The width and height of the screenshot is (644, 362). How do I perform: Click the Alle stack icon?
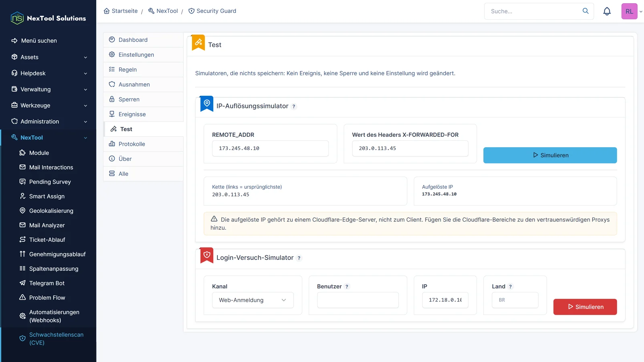pos(112,173)
